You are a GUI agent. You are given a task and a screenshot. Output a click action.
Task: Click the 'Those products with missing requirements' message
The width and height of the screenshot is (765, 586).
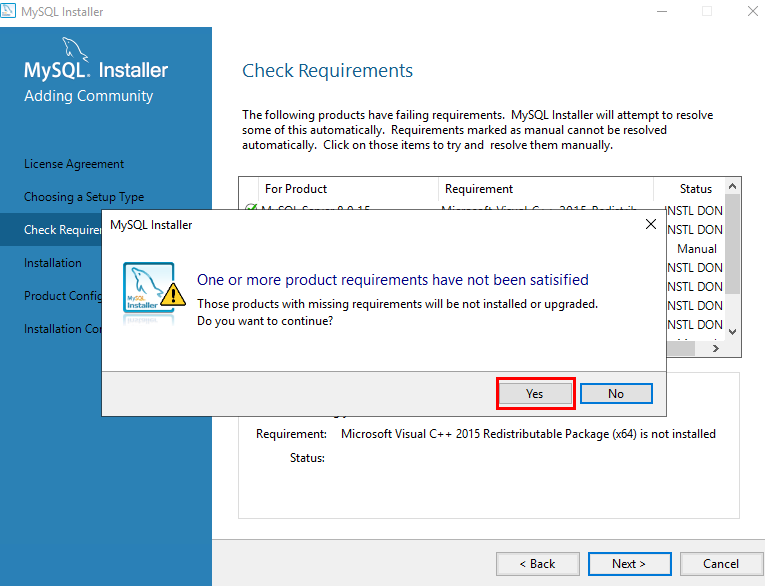397,304
